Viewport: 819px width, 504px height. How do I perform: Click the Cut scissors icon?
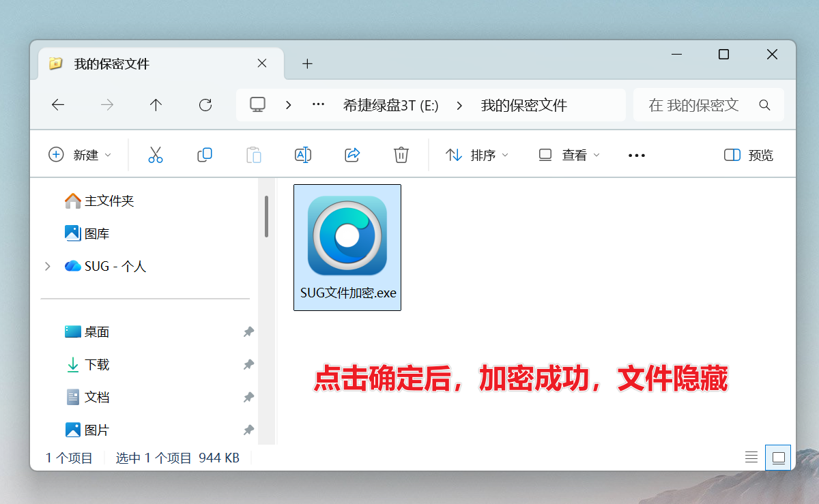click(156, 155)
